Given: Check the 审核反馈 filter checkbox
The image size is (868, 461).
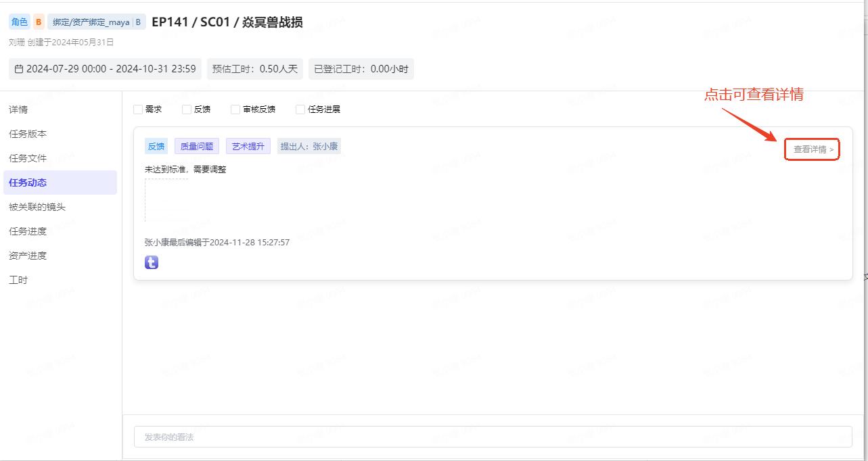Looking at the screenshot, I should click(x=235, y=110).
